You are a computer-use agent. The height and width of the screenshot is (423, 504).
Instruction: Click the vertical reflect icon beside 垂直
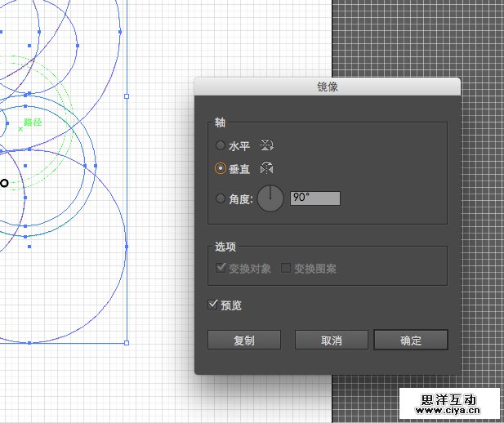266,169
